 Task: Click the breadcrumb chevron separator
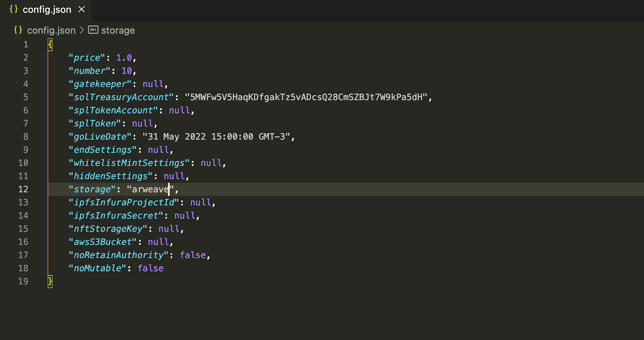[x=82, y=30]
